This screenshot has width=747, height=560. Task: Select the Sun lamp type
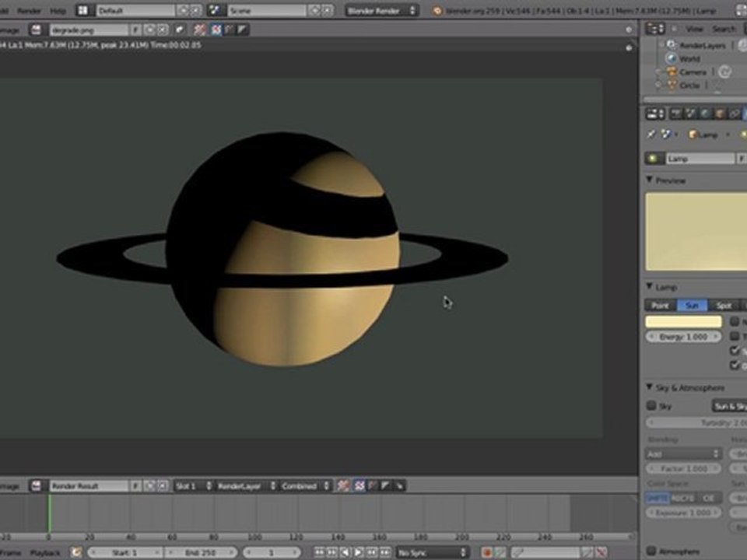coord(693,305)
